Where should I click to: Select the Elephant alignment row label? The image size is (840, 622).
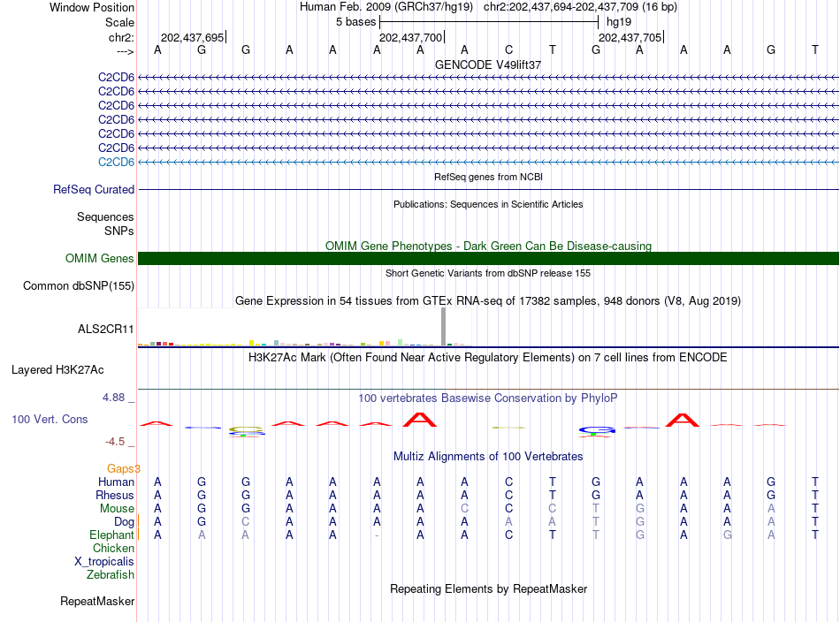point(111,535)
